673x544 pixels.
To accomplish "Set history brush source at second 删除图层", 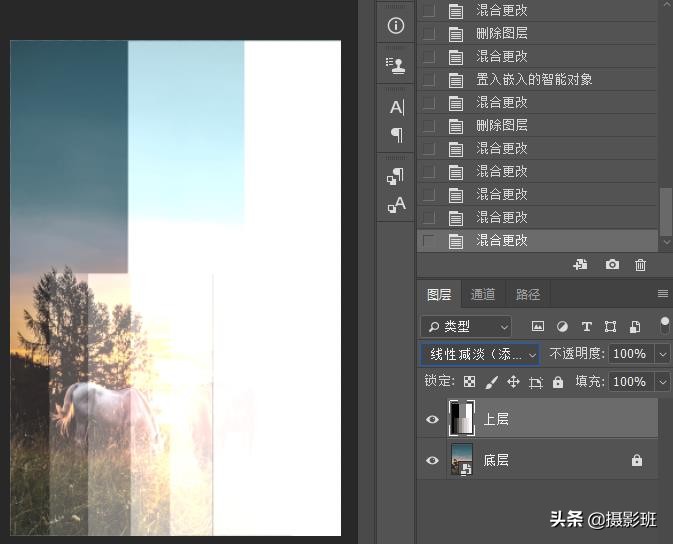I will (x=428, y=125).
